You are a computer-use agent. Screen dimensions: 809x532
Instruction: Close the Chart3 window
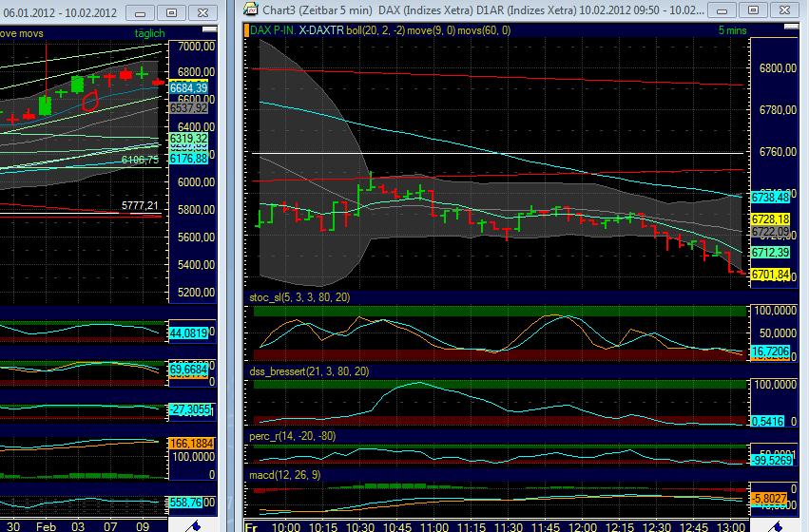pos(784,10)
